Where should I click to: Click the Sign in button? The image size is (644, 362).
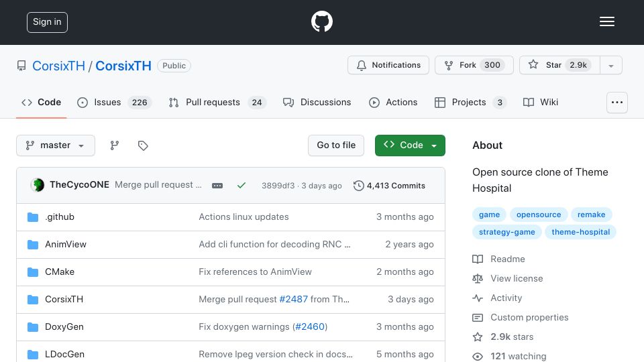click(x=47, y=22)
